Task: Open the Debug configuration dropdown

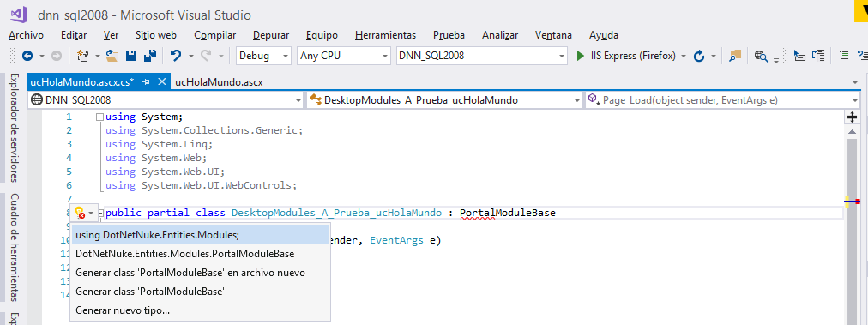Action: click(x=263, y=56)
